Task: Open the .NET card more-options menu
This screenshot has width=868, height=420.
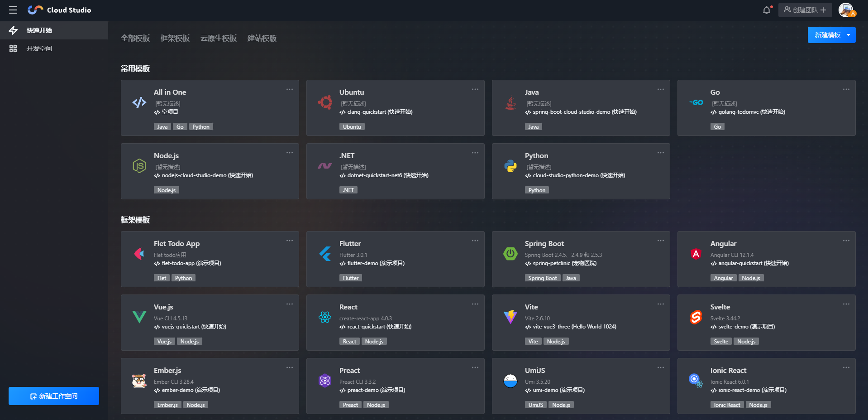Action: point(475,153)
